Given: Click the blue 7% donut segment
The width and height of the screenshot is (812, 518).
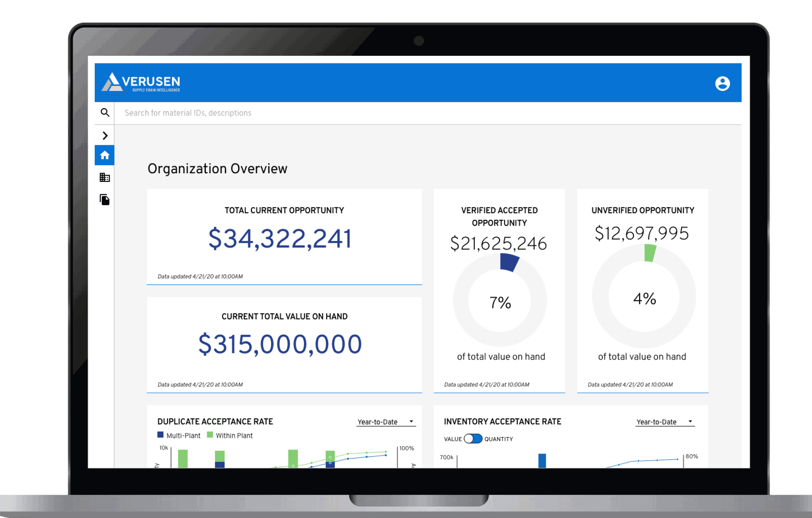Looking at the screenshot, I should 509,262.
